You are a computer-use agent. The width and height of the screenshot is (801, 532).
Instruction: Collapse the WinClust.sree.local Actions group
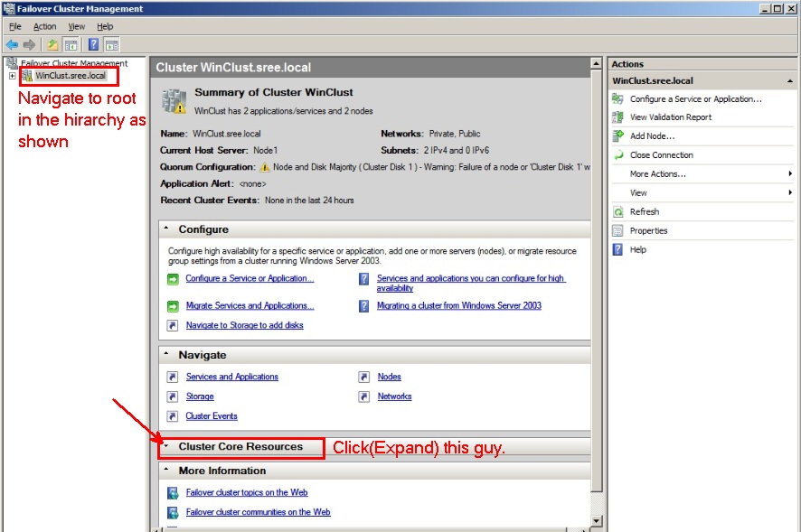[x=789, y=81]
